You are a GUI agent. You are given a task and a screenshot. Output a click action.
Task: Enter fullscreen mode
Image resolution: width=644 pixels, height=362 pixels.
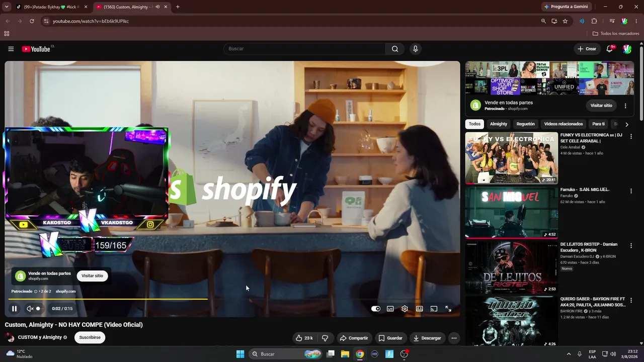pyautogui.click(x=448, y=309)
